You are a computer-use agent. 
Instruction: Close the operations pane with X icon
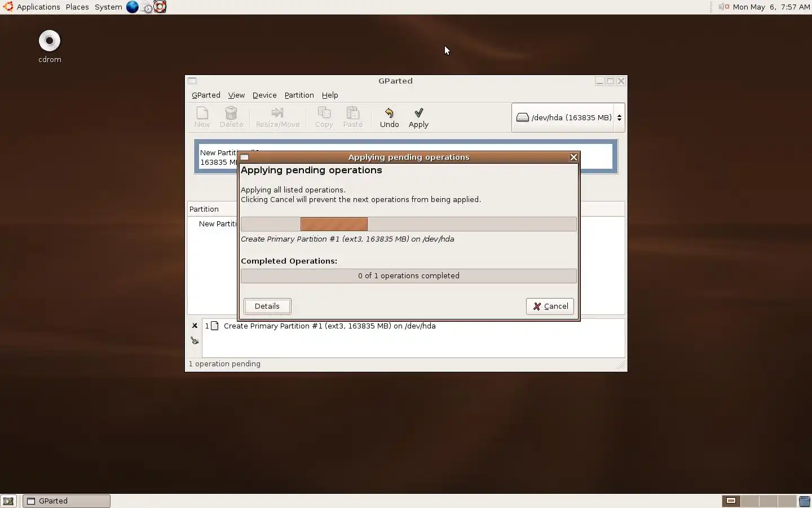click(195, 326)
